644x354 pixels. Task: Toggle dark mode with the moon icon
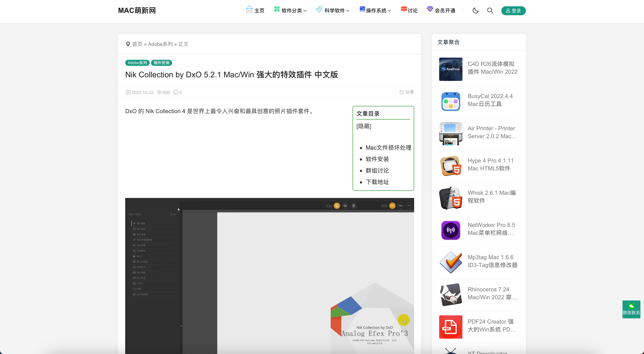coord(475,11)
